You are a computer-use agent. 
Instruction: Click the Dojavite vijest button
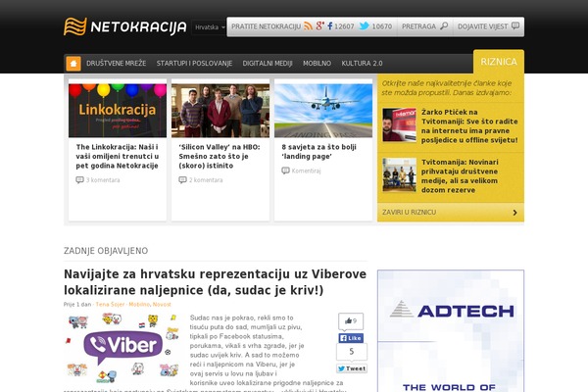[x=489, y=26]
